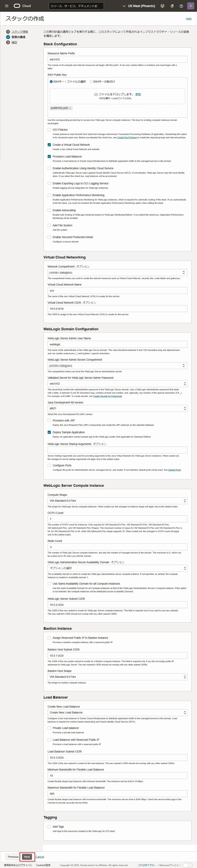
Task: Uncheck Provision Load Balancer
Action: [x=49, y=157]
